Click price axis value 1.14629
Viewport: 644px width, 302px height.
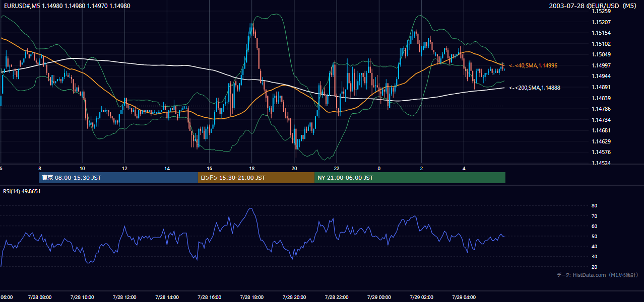[x=602, y=141]
